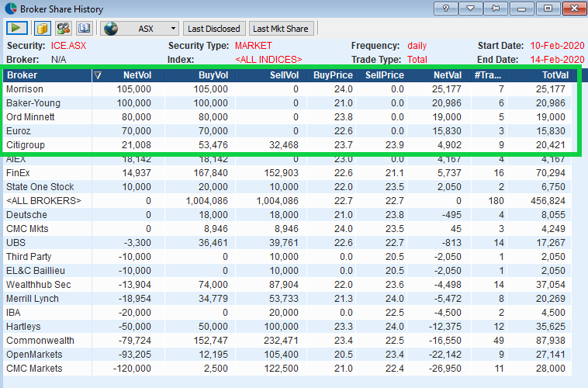The height and width of the screenshot is (388, 588).
Task: Sort by the #Tra... column header
Action: pos(489,75)
